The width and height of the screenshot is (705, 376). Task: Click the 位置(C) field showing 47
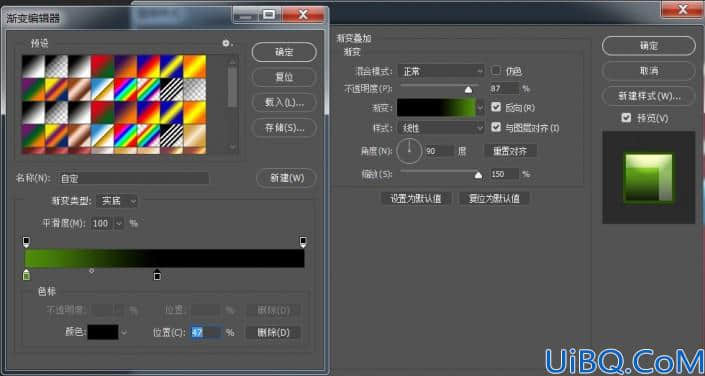[206, 333]
